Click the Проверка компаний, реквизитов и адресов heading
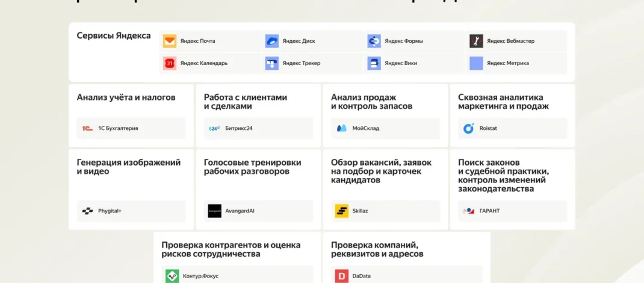The image size is (644, 283). coord(377,249)
